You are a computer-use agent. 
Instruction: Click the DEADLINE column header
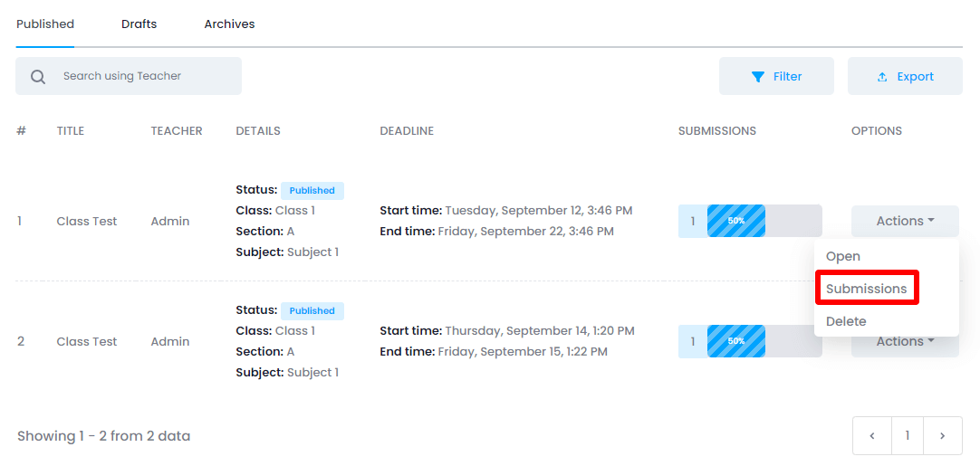pyautogui.click(x=407, y=131)
